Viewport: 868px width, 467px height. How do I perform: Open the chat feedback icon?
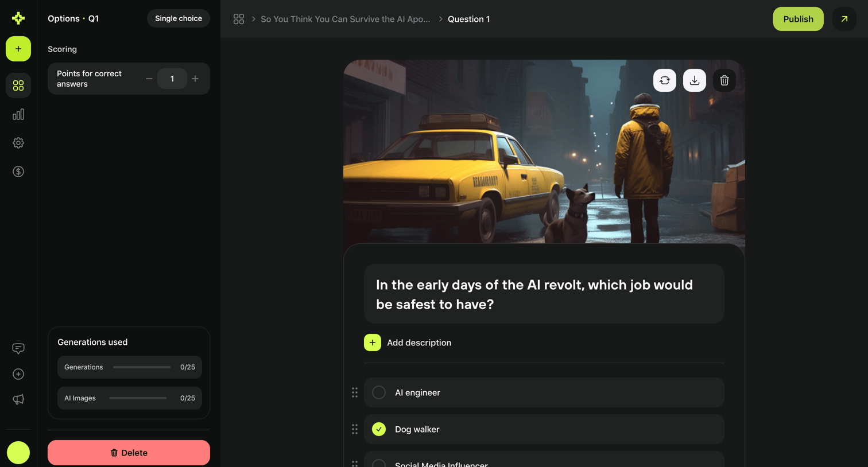[x=18, y=348]
